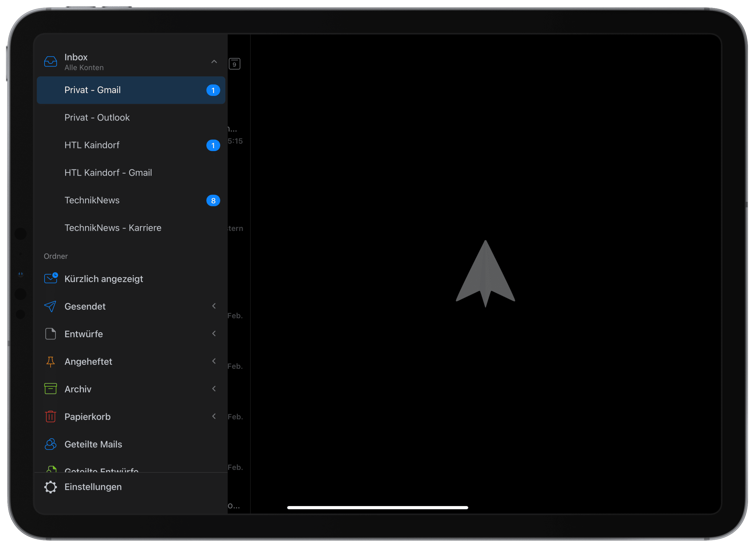This screenshot has height=548, width=756.
Task: Open Kürzlich angezeigt folder
Action: click(x=131, y=279)
